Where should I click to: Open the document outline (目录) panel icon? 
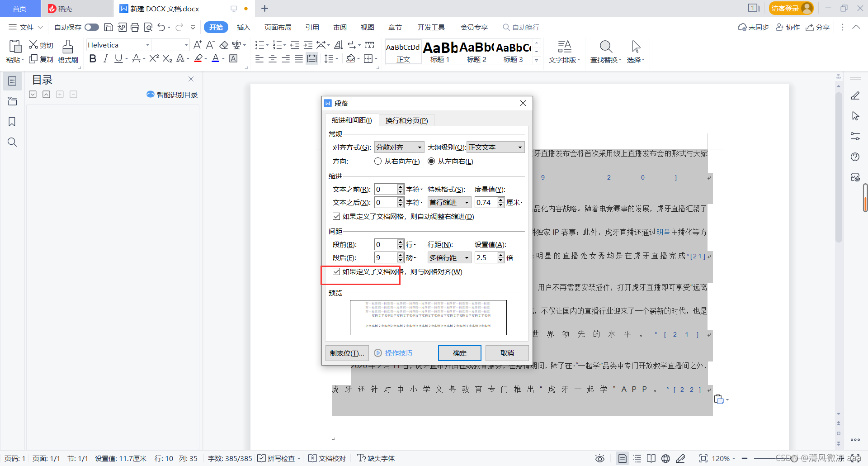(12, 81)
